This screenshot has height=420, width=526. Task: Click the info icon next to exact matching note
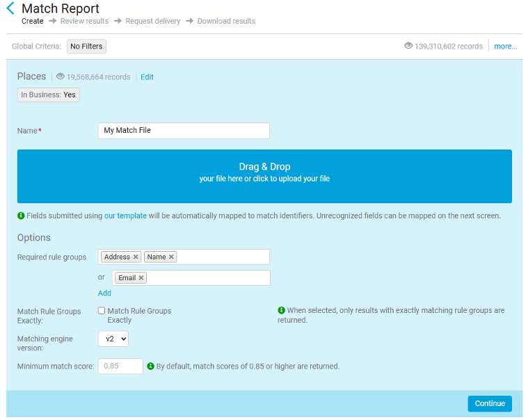(x=281, y=310)
